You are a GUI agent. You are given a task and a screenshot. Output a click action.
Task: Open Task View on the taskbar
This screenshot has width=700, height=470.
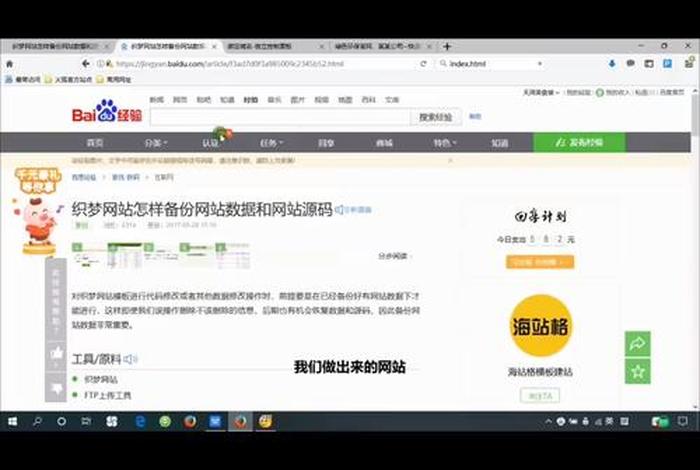pyautogui.click(x=86, y=421)
